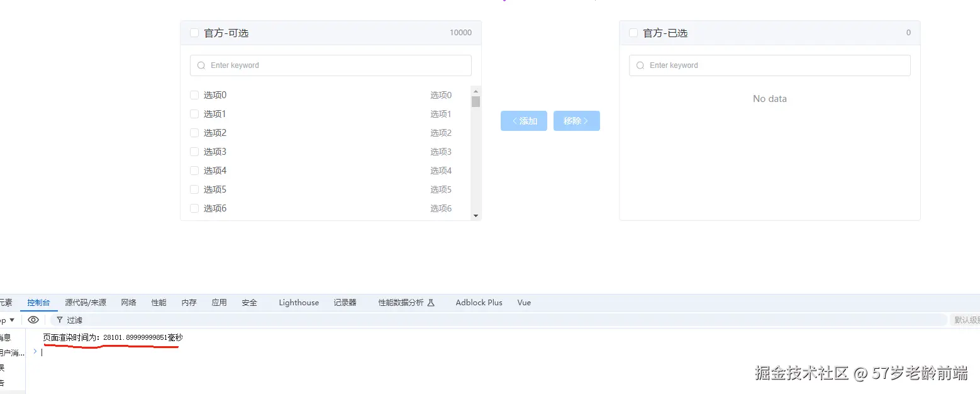This screenshot has height=394, width=980.
Task: Check the 选项2 checkbox
Action: 194,133
